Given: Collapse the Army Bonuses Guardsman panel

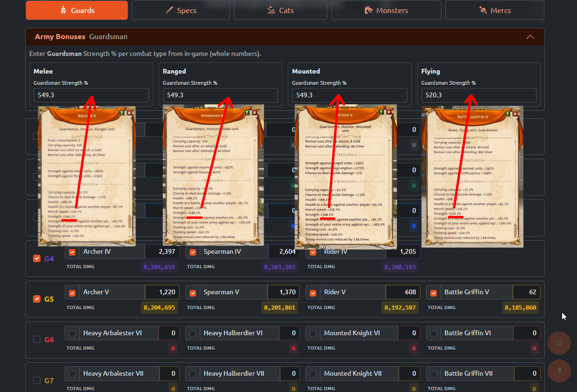Looking at the screenshot, I should [x=530, y=37].
